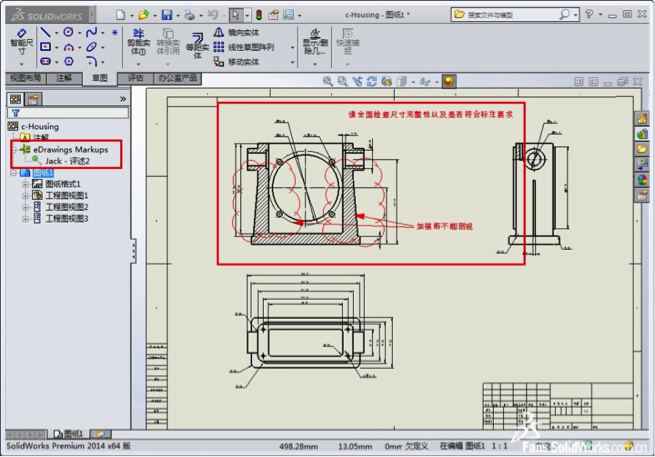Click the Zoom to Fit magnifier icon
This screenshot has width=655, height=457.
coord(328,81)
